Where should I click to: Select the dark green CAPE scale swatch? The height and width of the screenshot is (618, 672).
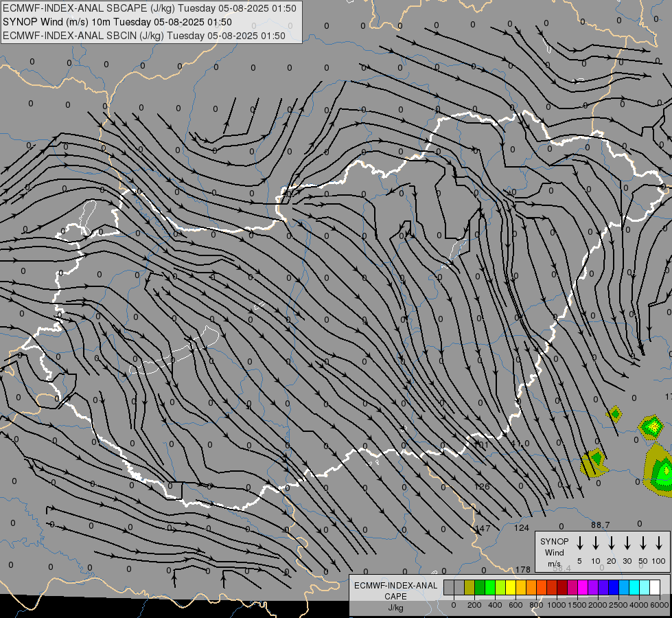[480, 588]
